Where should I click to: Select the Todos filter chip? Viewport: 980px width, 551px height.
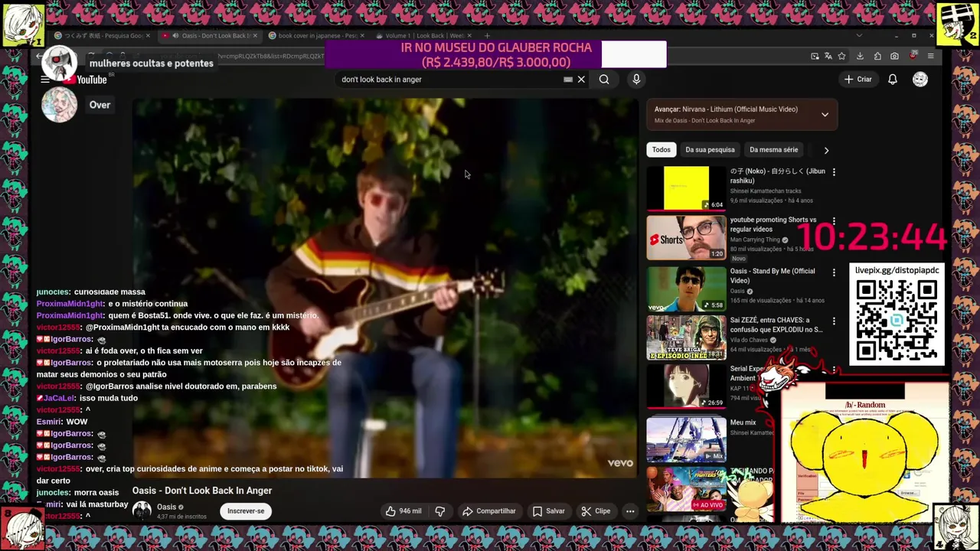(x=661, y=150)
